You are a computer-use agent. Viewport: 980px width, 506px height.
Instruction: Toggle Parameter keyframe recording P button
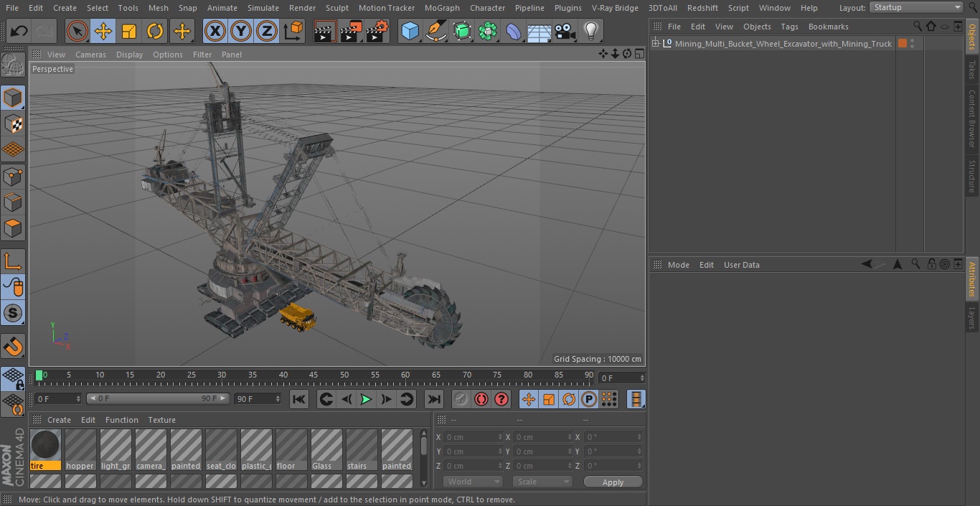click(589, 399)
